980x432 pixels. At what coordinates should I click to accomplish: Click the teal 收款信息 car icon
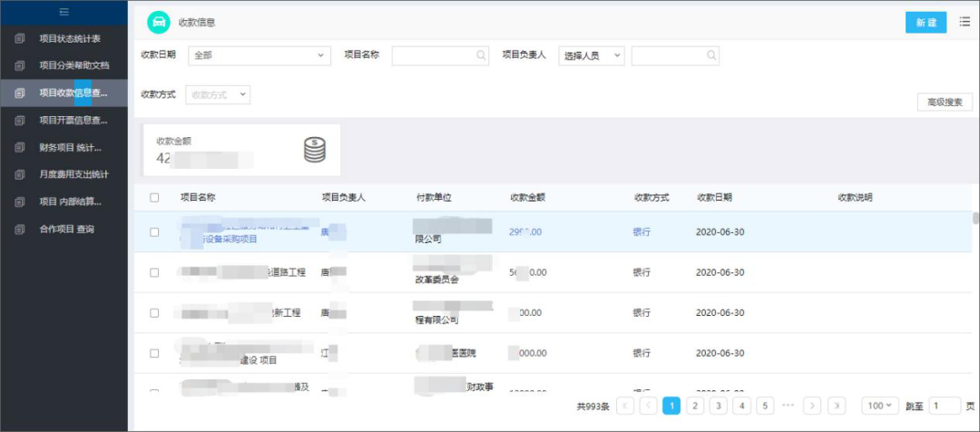tap(159, 23)
